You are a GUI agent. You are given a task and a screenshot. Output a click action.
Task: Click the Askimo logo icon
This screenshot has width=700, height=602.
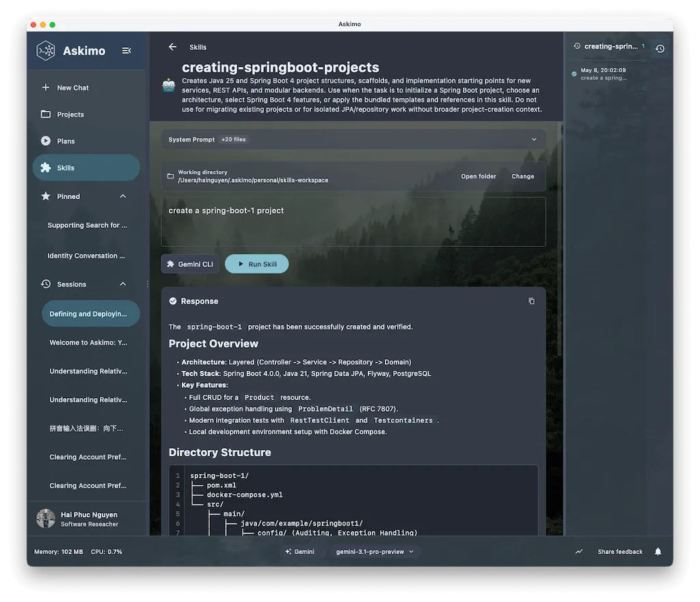[46, 51]
